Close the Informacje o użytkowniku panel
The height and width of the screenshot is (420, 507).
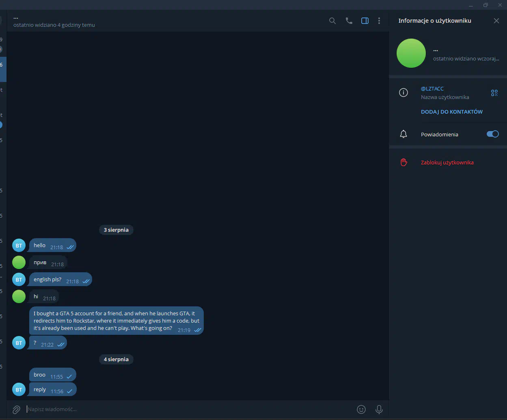pyautogui.click(x=496, y=21)
